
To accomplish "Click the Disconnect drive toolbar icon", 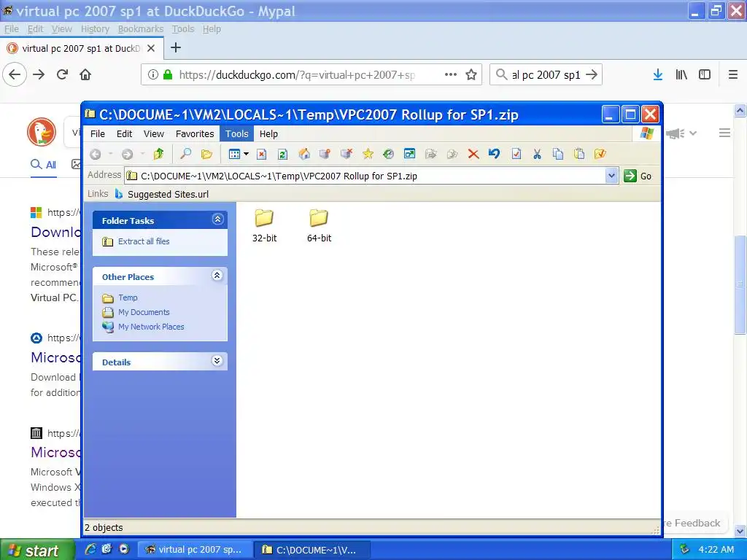I will point(347,154).
